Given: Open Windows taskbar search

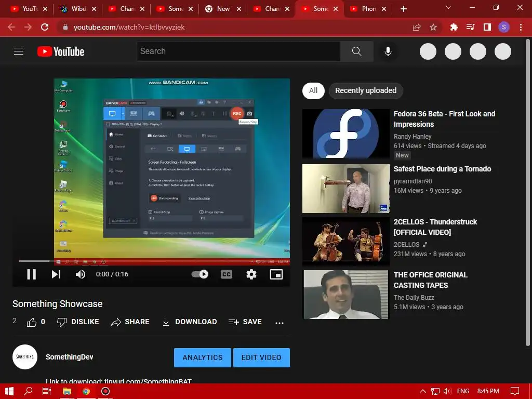Looking at the screenshot, I should click(x=28, y=391).
